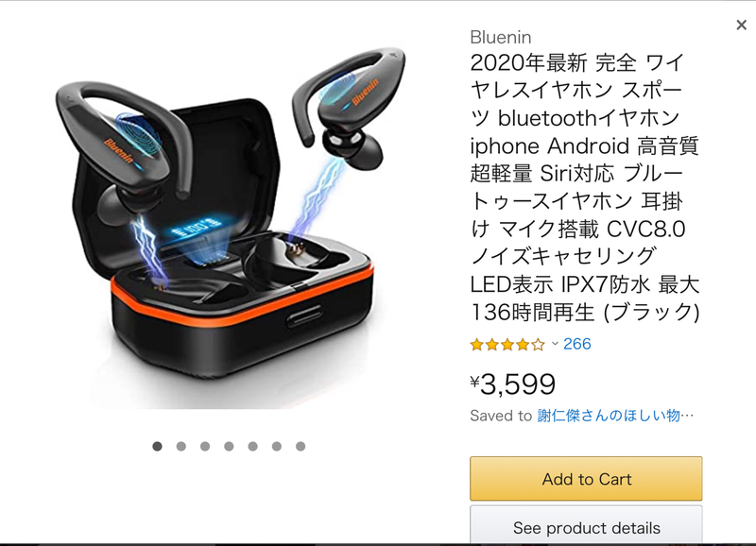Click the product title text
756x546 pixels.
click(584, 187)
